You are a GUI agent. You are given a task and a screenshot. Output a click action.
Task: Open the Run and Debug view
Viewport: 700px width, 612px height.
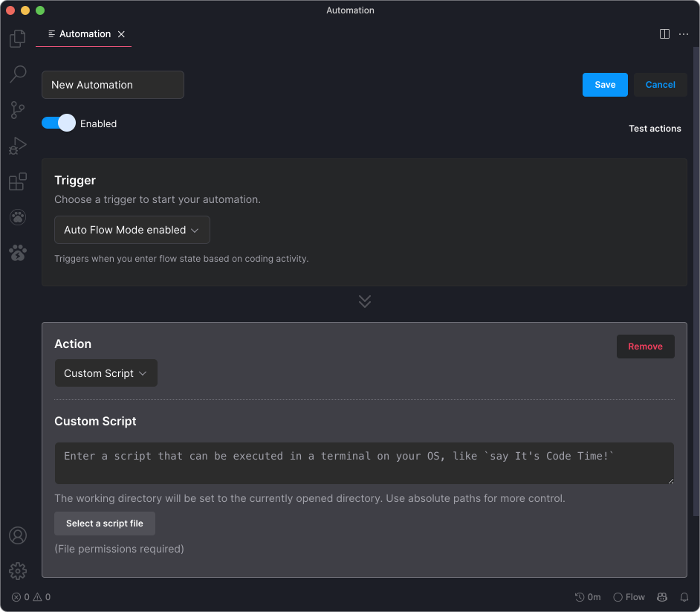pyautogui.click(x=17, y=145)
